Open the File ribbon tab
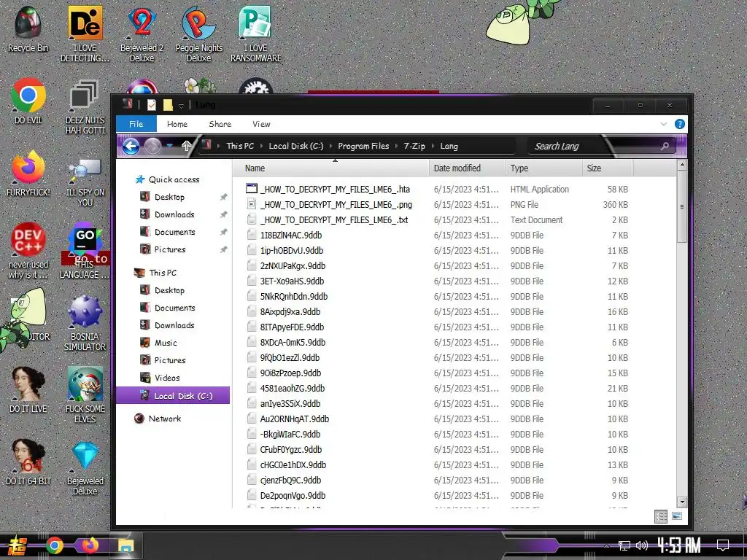This screenshot has width=747, height=560. tap(136, 124)
